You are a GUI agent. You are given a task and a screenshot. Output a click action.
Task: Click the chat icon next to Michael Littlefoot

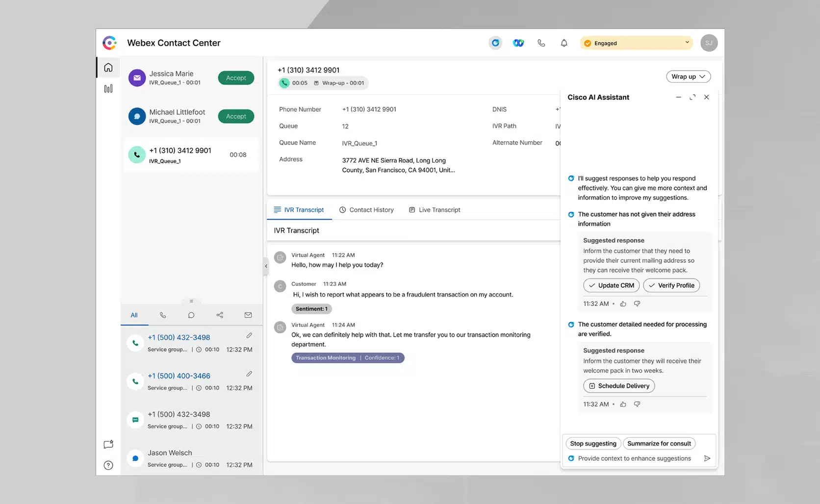click(137, 116)
